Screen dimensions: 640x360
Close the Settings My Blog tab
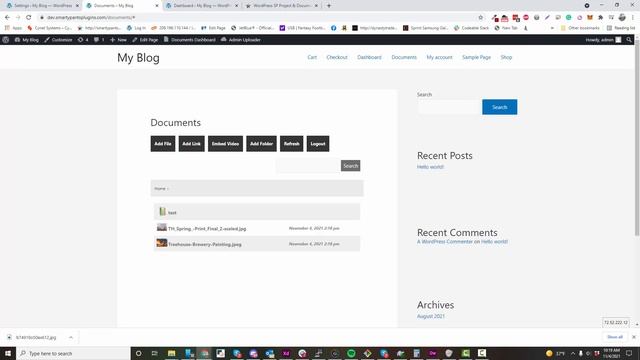77,6
